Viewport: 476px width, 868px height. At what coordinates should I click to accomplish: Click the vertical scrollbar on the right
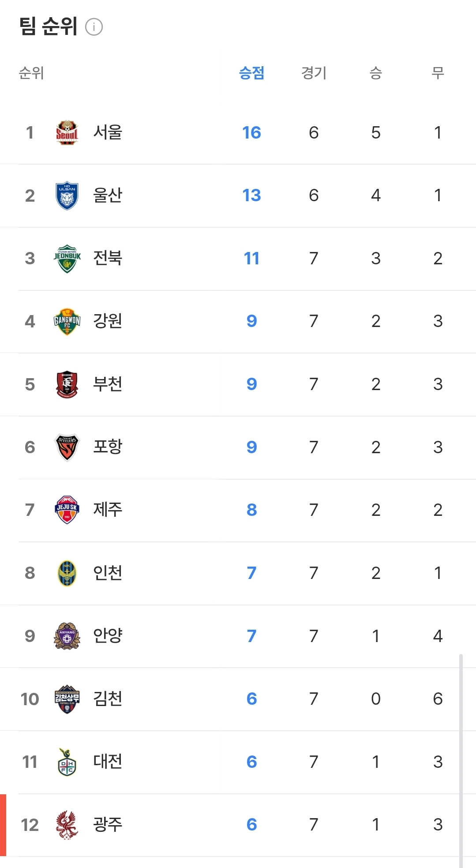pos(461,759)
